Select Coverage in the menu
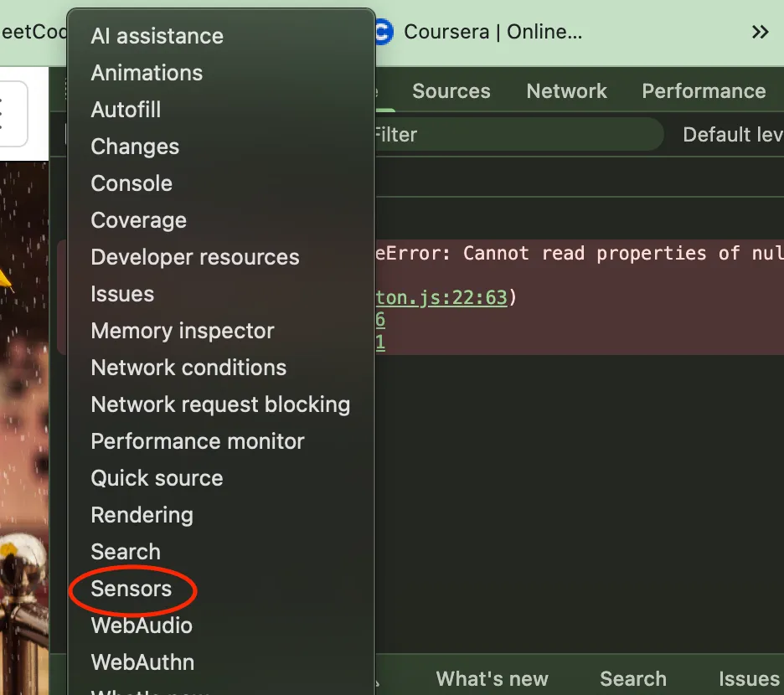Image resolution: width=784 pixels, height=695 pixels. [x=139, y=220]
